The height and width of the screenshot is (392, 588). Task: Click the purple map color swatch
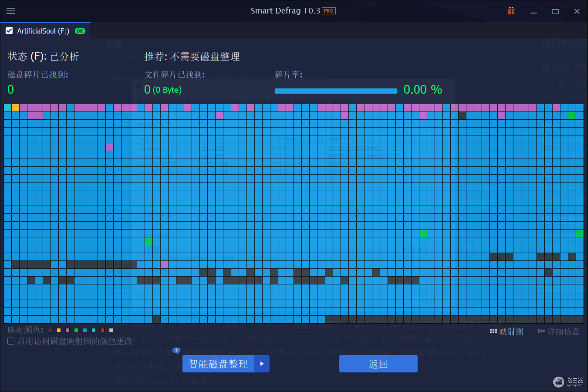tap(67, 330)
